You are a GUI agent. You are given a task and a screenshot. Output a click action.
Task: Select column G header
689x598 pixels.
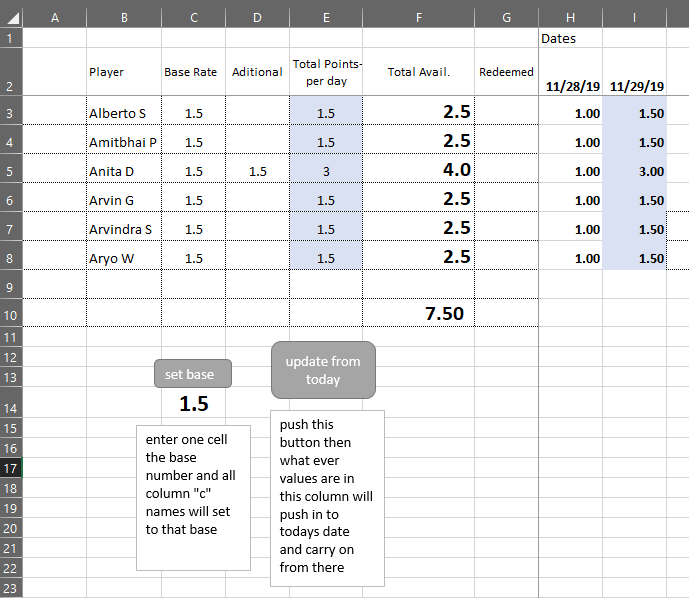[x=507, y=18]
